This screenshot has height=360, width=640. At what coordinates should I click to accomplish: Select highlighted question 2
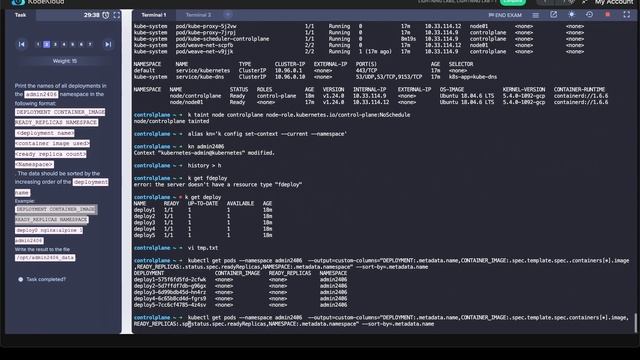47,44
